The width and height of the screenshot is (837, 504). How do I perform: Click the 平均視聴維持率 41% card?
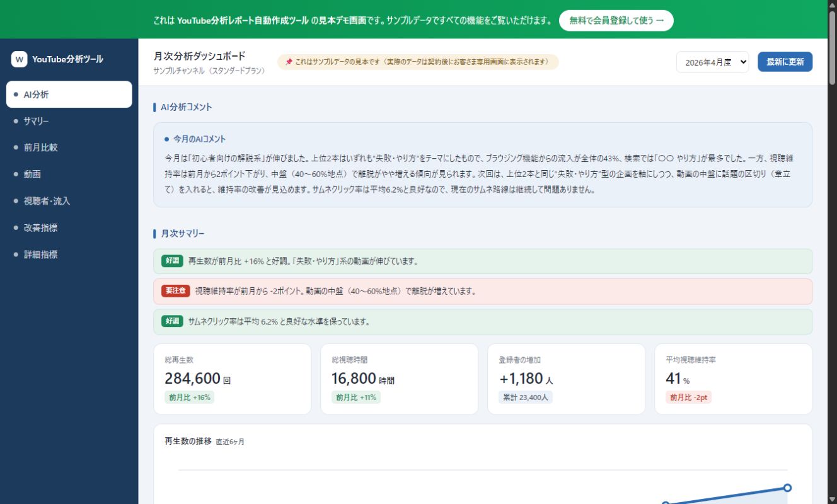tap(733, 379)
